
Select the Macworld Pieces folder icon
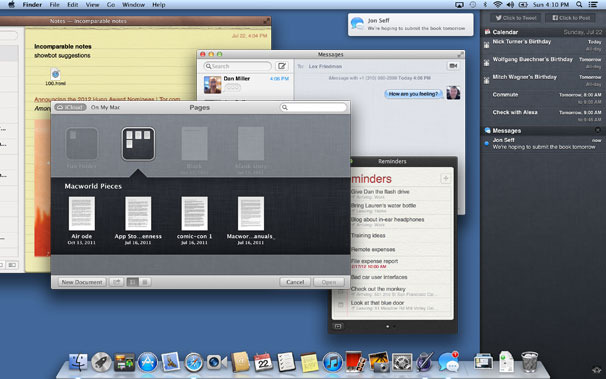(x=138, y=144)
